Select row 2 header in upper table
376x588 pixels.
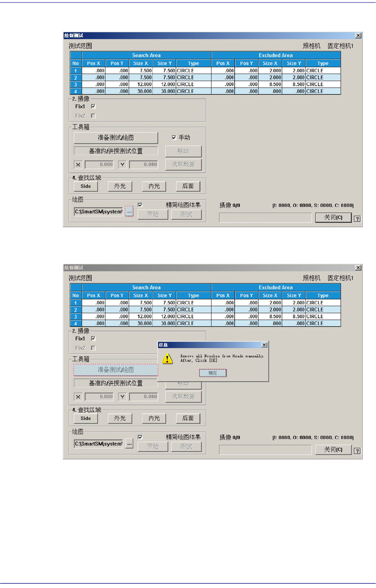pos(76,77)
